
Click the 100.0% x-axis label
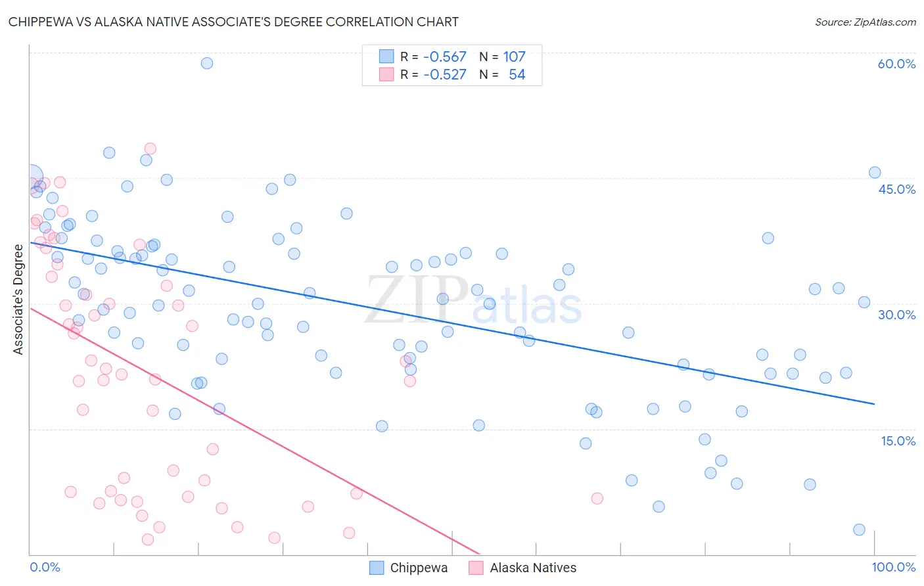click(894, 567)
